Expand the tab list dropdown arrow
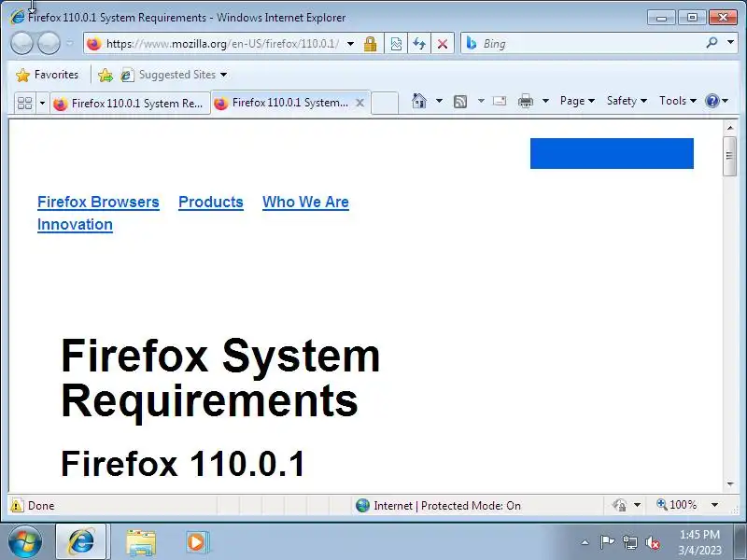 click(x=42, y=104)
